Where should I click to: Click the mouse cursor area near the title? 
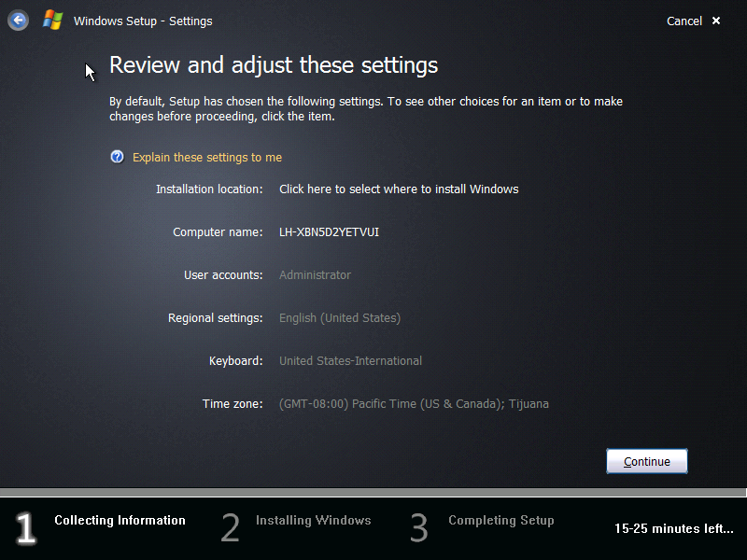tap(89, 71)
